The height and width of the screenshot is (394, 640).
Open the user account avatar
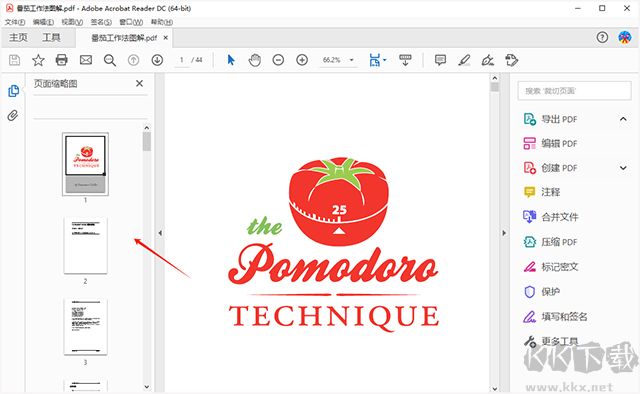click(624, 38)
